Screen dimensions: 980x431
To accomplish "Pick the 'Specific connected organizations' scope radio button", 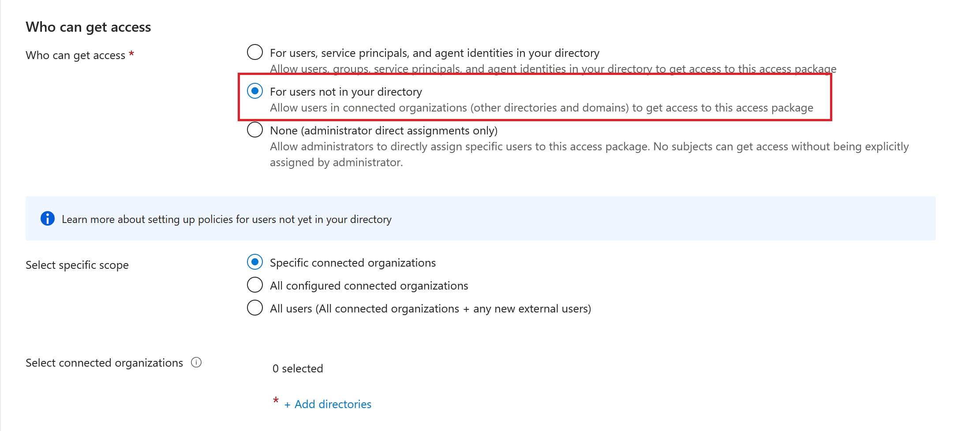I will point(255,262).
